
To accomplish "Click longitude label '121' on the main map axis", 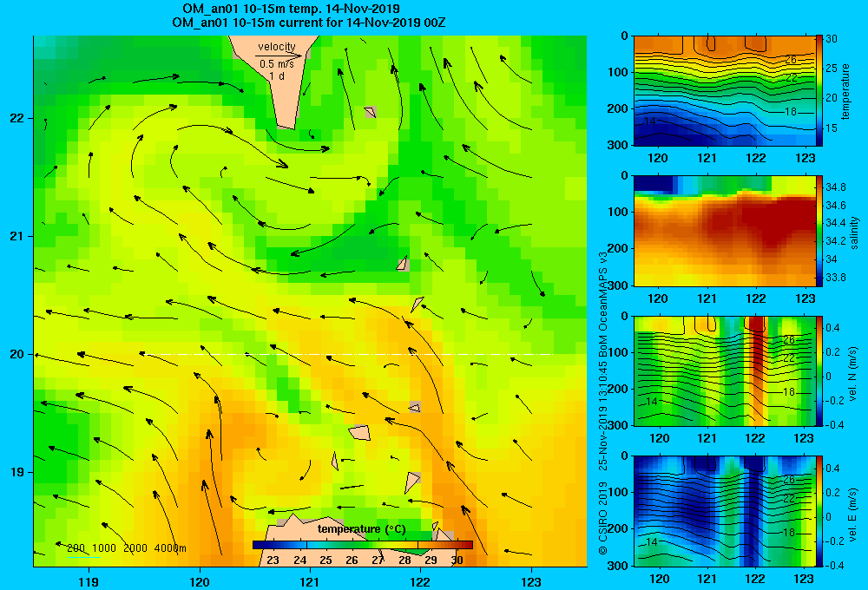I will tap(310, 581).
